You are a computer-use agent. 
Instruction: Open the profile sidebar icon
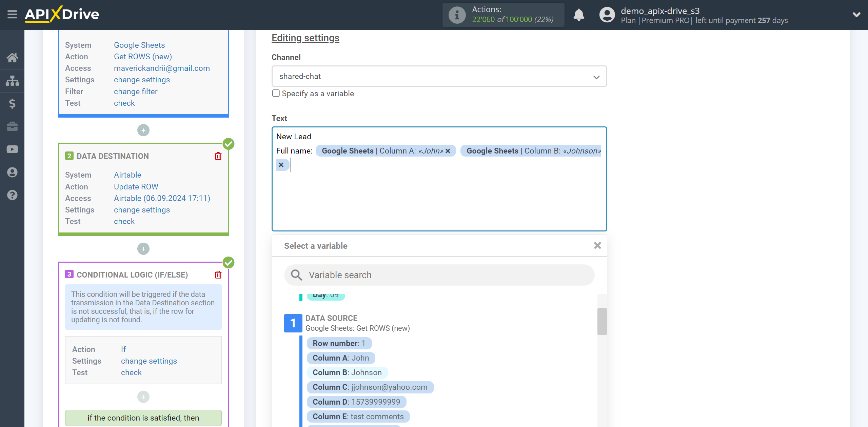tap(12, 172)
